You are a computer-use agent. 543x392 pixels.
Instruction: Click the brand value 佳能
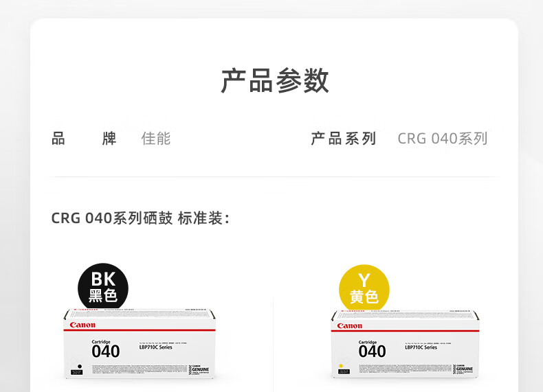click(x=156, y=139)
